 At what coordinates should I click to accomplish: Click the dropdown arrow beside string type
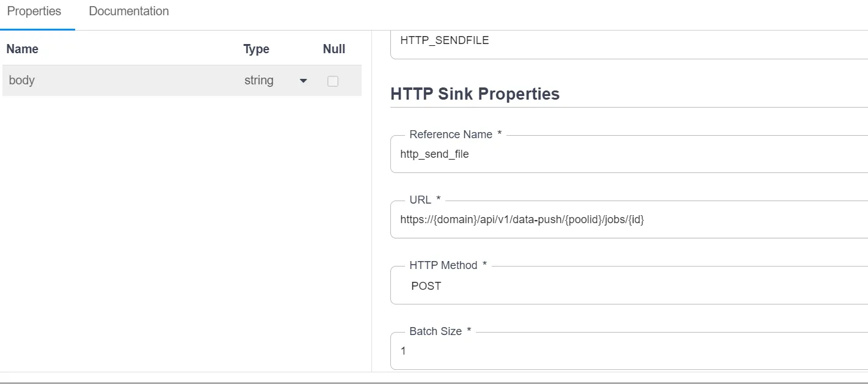click(x=303, y=81)
